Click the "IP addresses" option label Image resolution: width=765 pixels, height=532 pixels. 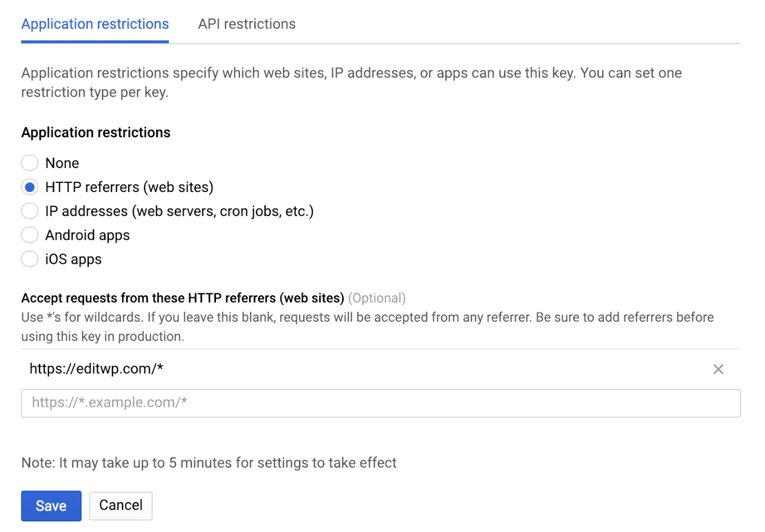(179, 211)
